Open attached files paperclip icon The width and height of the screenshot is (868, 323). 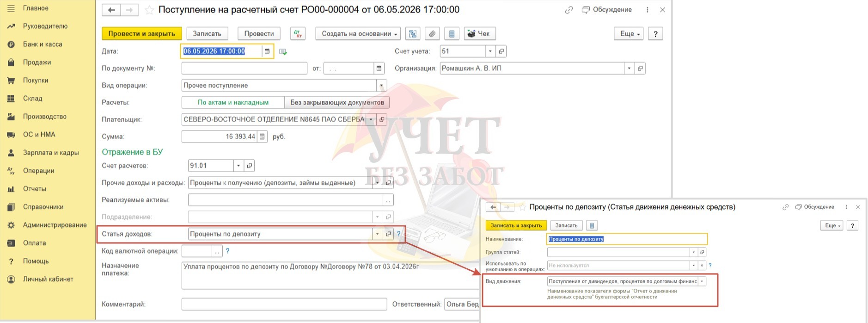[432, 34]
